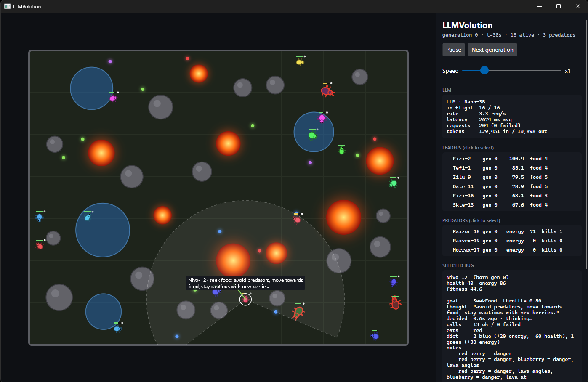Click the white-circled selected bug Nivo-12
This screenshot has width=588, height=382.
click(x=245, y=299)
